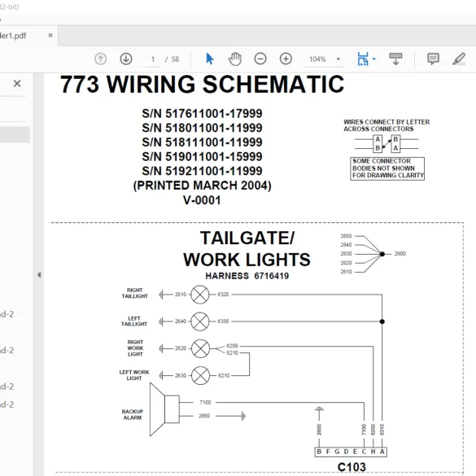Viewport: 476px width, 476px height.
Task: Open the scrolling mode keyboard-arrow icon
Action: tap(395, 59)
